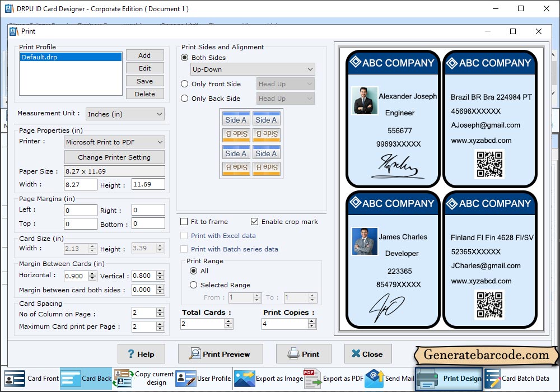Choose the Selected Range radio button
Image resolution: width=560 pixels, height=392 pixels.
click(194, 285)
